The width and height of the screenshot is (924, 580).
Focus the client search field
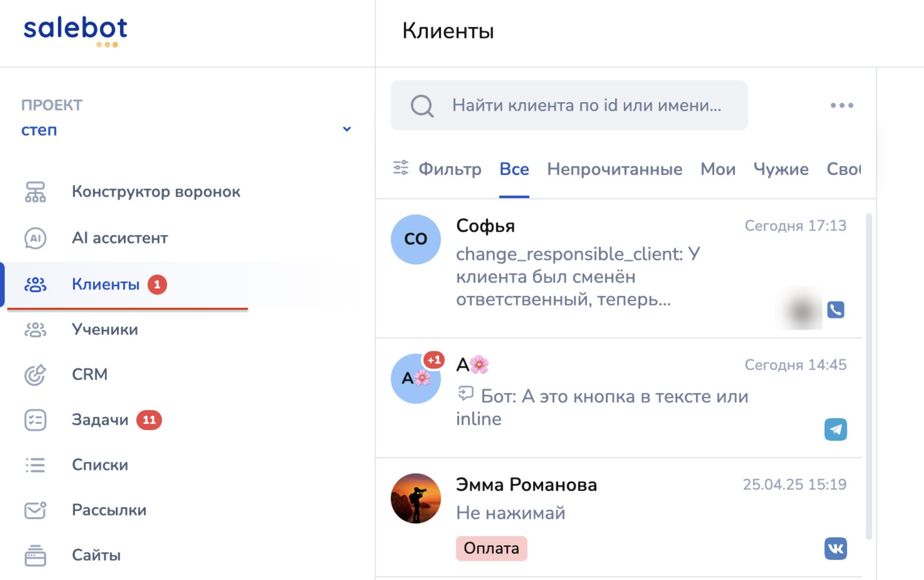click(x=587, y=105)
